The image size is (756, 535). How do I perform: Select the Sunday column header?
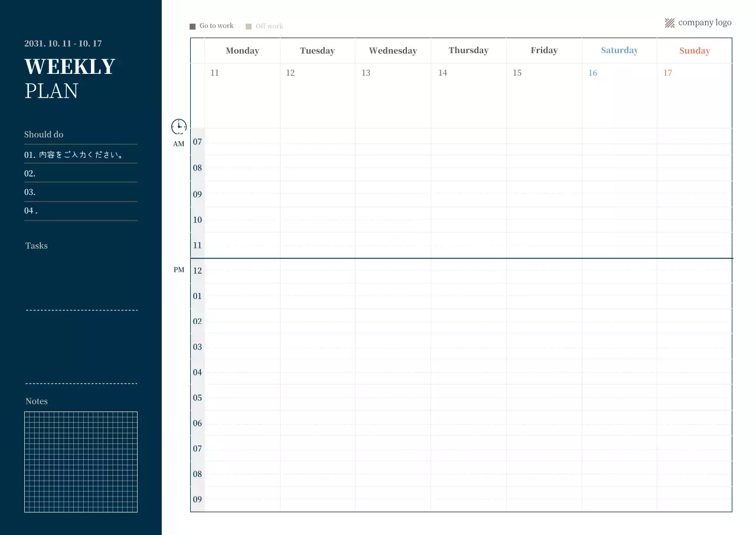(694, 51)
